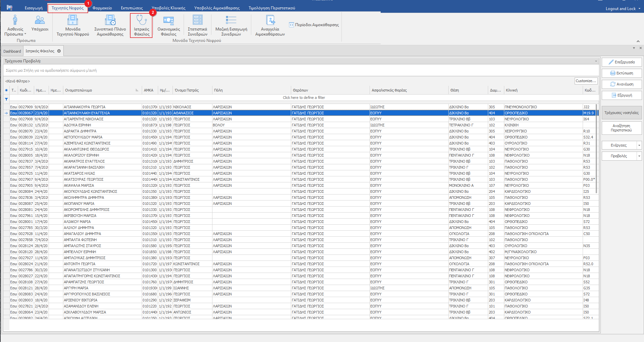Image resolution: width=644 pixels, height=342 pixels.
Task: Expand the Προβολές dropdown arrow
Action: [x=639, y=156]
